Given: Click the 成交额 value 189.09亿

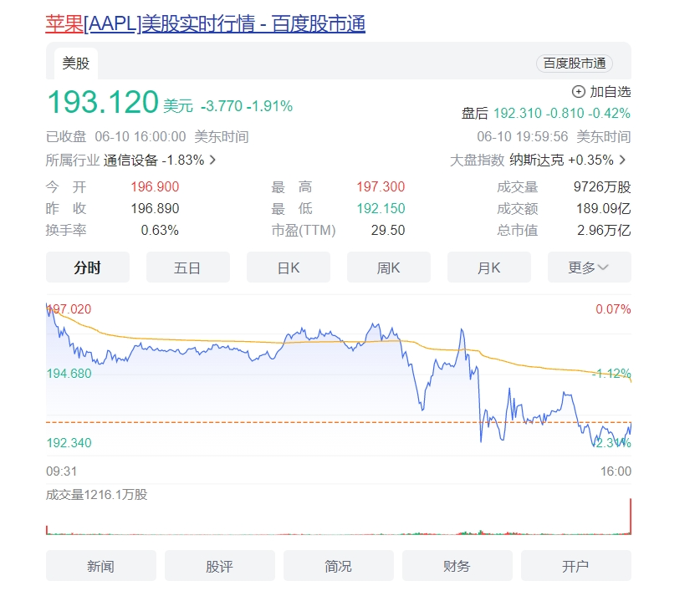Looking at the screenshot, I should click(x=604, y=208).
